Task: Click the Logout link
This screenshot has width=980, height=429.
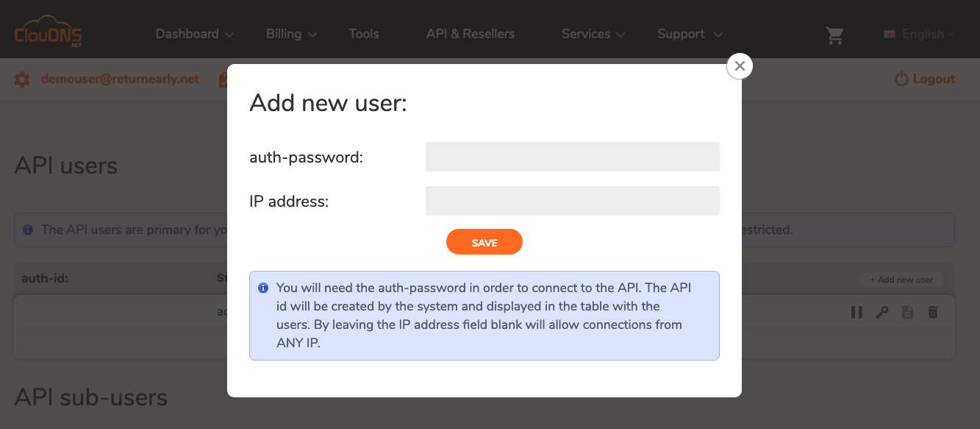Action: click(924, 79)
